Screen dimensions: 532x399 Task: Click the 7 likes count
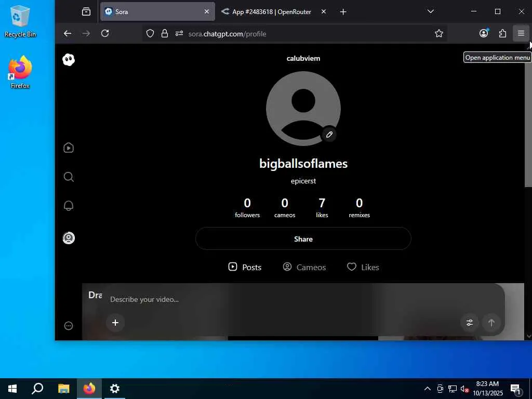click(322, 208)
